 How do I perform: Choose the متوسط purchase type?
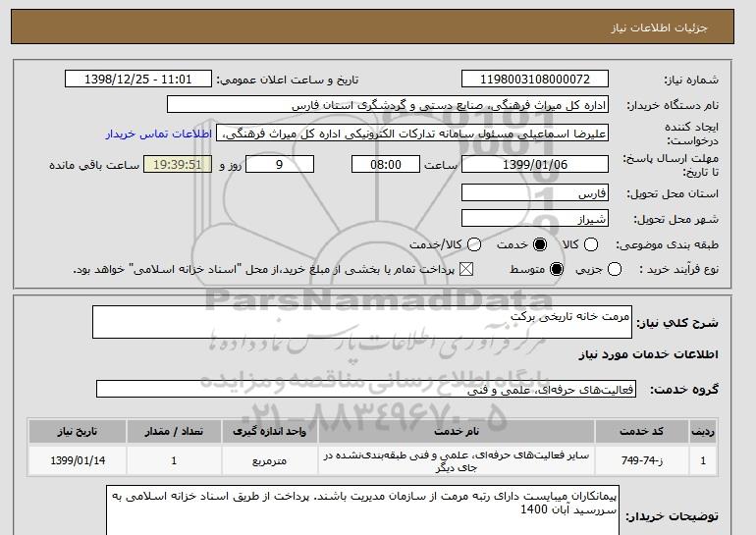557,269
